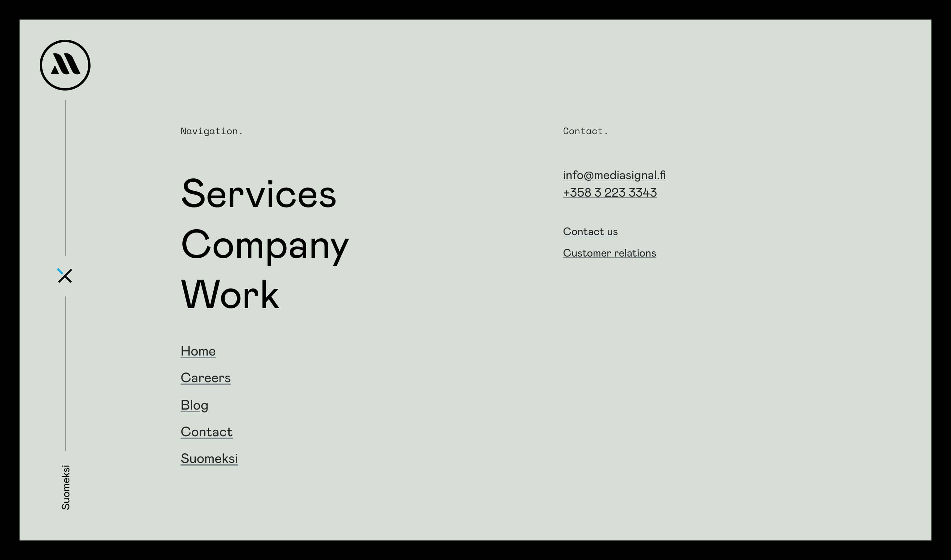Click the info@mediasignal.fi email link
Image resolution: width=951 pixels, height=560 pixels.
tap(614, 175)
